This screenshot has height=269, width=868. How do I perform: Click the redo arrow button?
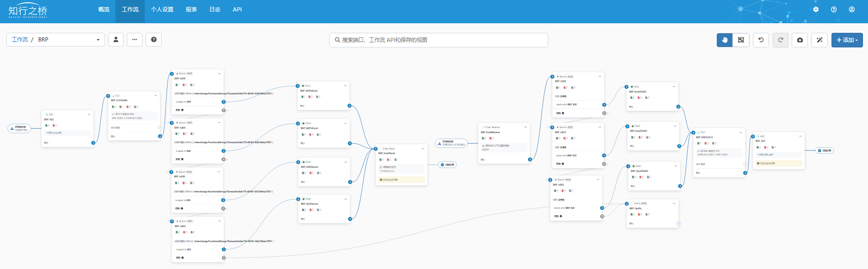pos(780,40)
